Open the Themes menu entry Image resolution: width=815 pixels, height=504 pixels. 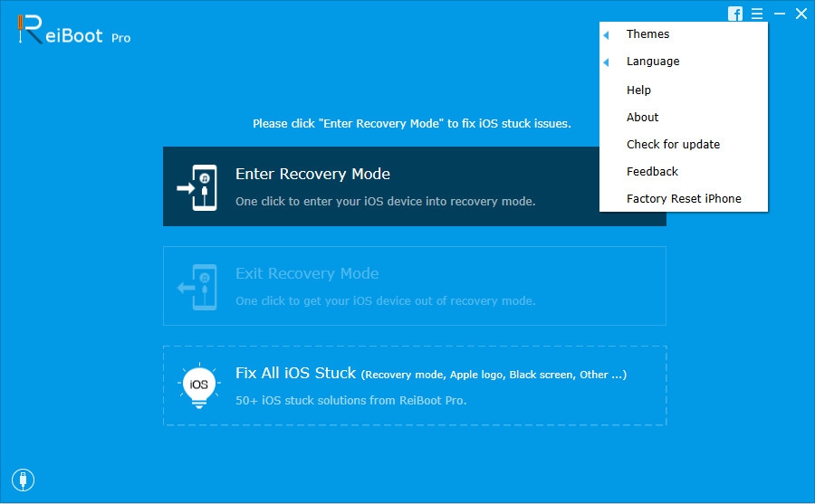[684, 34]
